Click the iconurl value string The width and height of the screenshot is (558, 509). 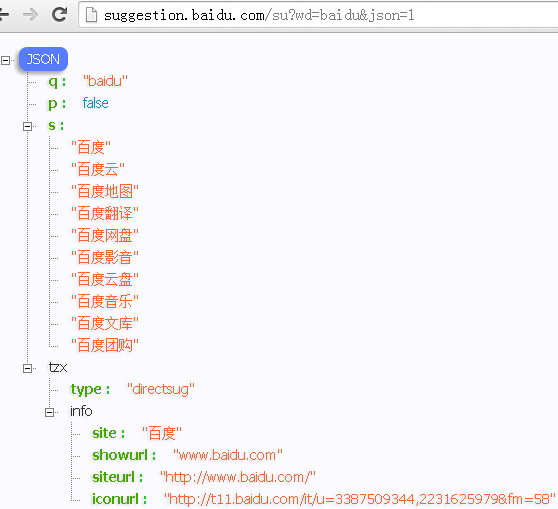coord(360,499)
